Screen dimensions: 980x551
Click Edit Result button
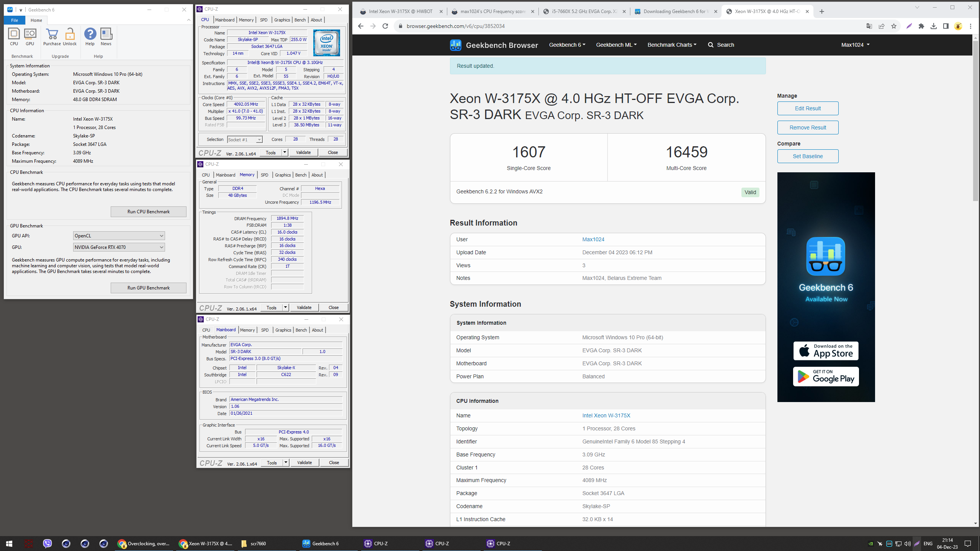coord(808,108)
